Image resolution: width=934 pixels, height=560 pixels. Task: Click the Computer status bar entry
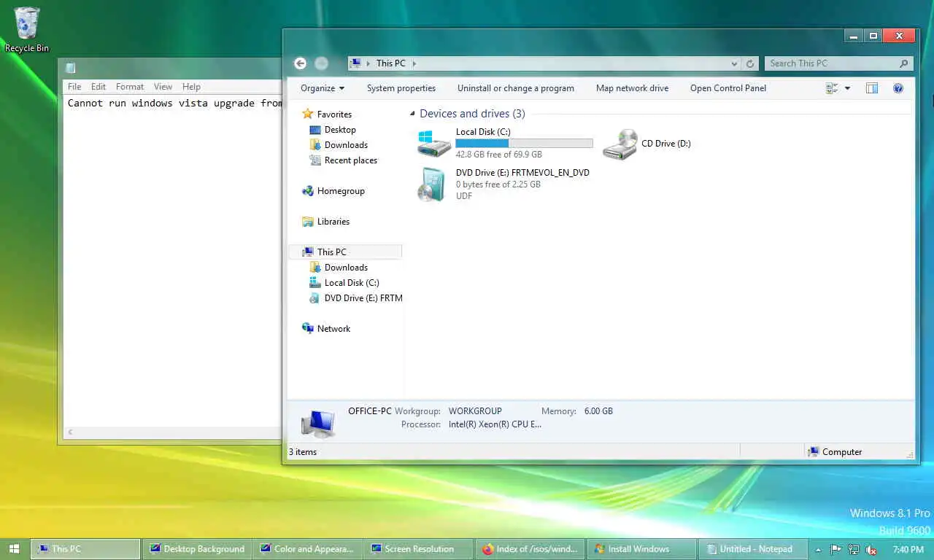tap(835, 452)
